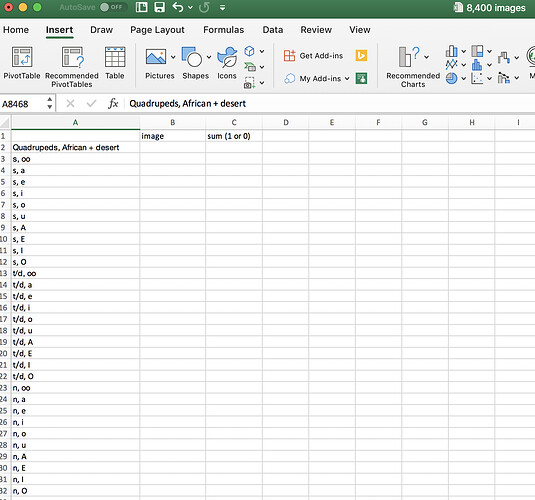Insert a 3D model cube icon
Image resolution: width=535 pixels, height=500 pixels.
coord(249,51)
